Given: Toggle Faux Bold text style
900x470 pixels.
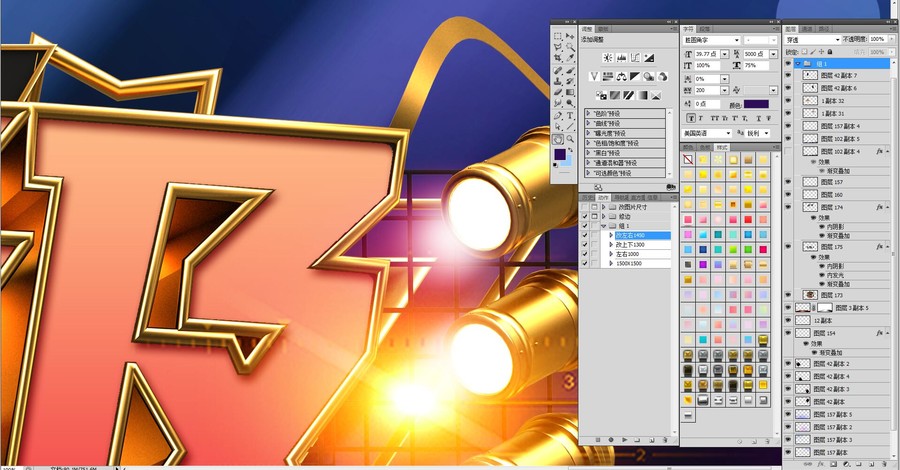Looking at the screenshot, I should (691, 118).
